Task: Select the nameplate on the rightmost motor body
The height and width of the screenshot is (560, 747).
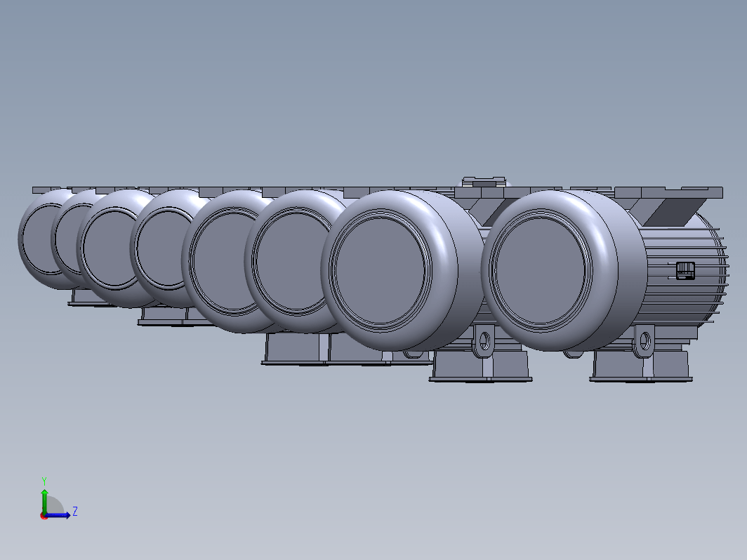Action: [x=685, y=270]
